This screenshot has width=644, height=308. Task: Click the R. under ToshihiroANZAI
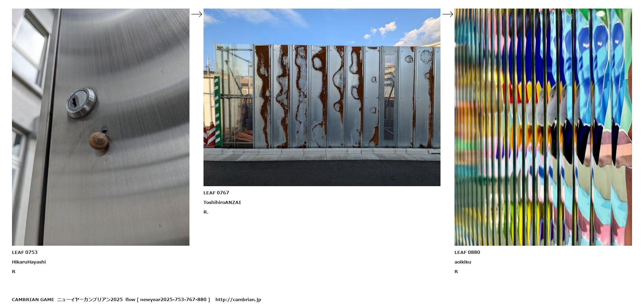pyautogui.click(x=206, y=212)
